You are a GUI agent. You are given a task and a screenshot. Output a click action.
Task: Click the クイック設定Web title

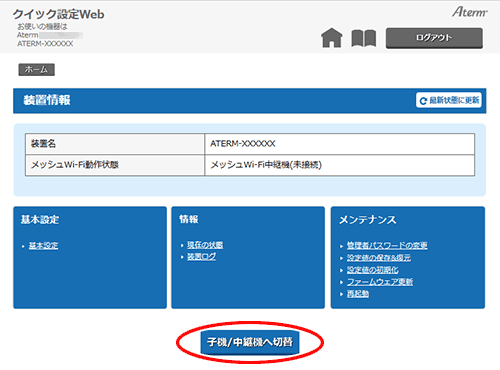pos(58,14)
